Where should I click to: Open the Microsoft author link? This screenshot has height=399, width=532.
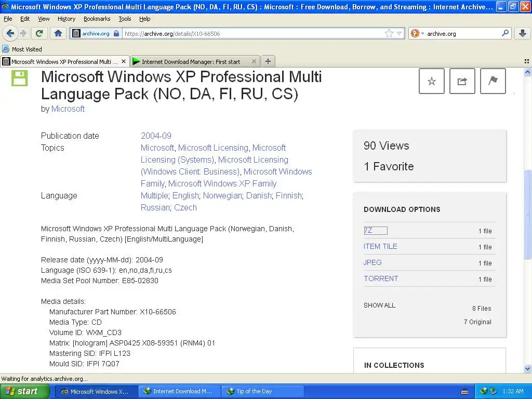(68, 109)
